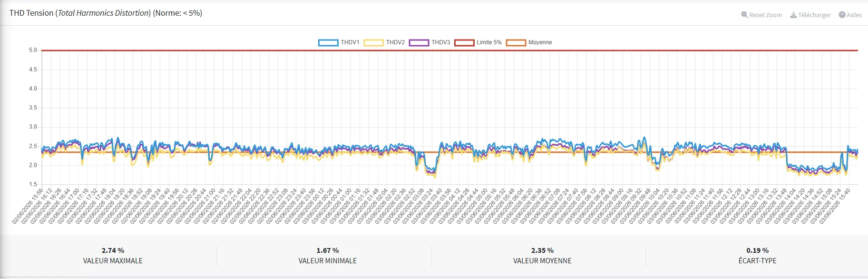Click the 2.5 y-axis tick label
The height and width of the screenshot is (279, 868).
(33, 146)
